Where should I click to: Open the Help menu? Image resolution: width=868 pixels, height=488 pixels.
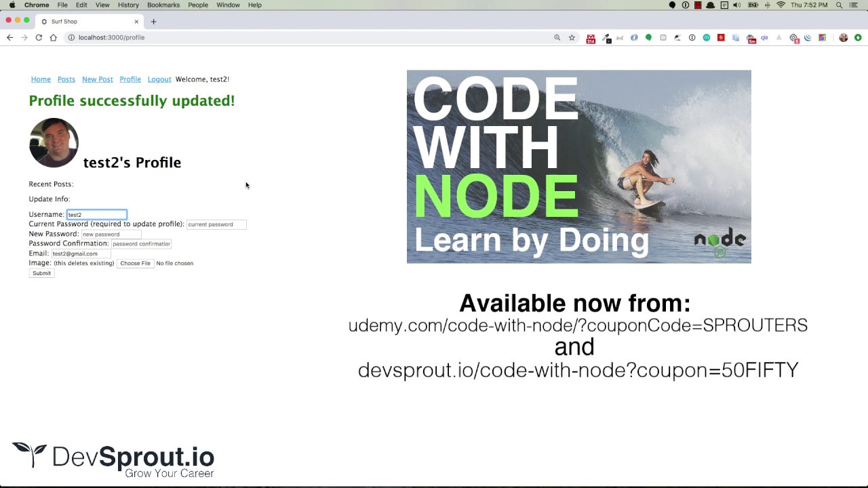[255, 5]
